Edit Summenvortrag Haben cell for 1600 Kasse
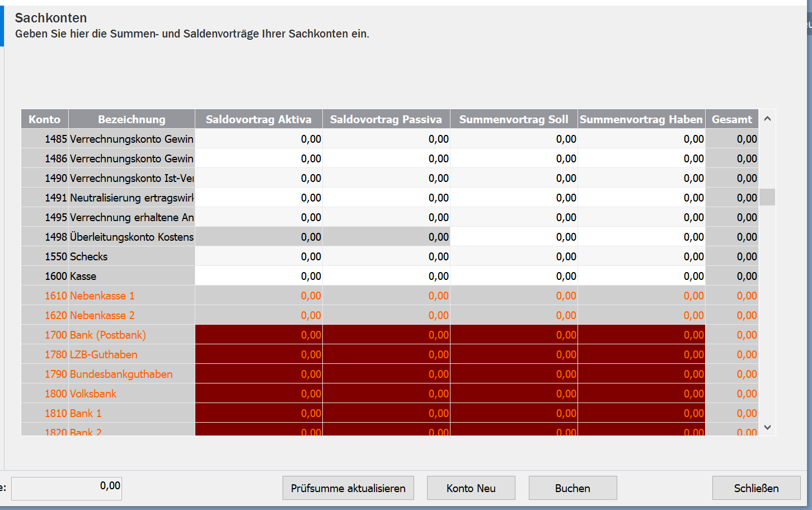The width and height of the screenshot is (812, 510). [x=641, y=276]
